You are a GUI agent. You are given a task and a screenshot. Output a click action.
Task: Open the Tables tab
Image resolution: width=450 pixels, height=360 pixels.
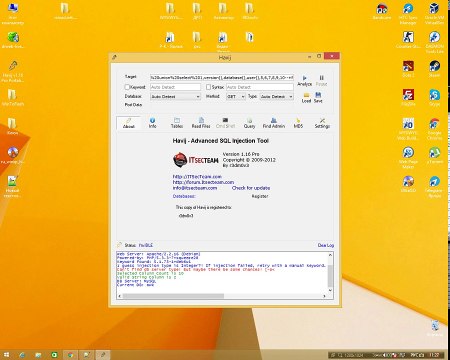point(177,123)
